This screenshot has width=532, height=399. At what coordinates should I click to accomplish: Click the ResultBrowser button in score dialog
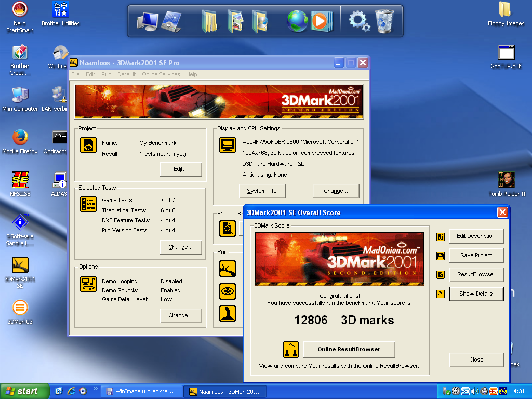click(476, 274)
